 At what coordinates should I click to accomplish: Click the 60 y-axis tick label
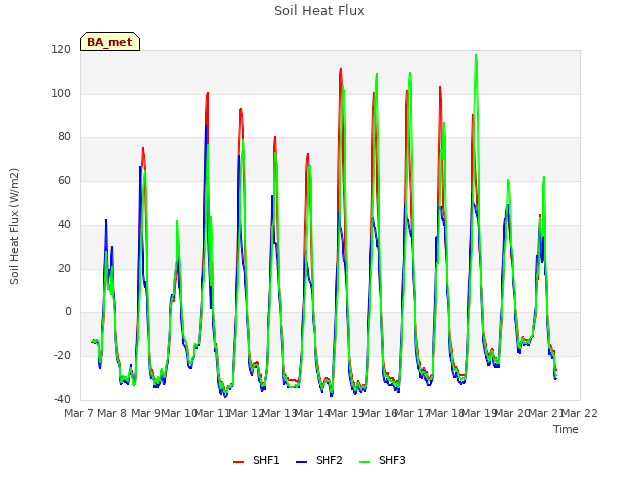pyautogui.click(x=64, y=180)
